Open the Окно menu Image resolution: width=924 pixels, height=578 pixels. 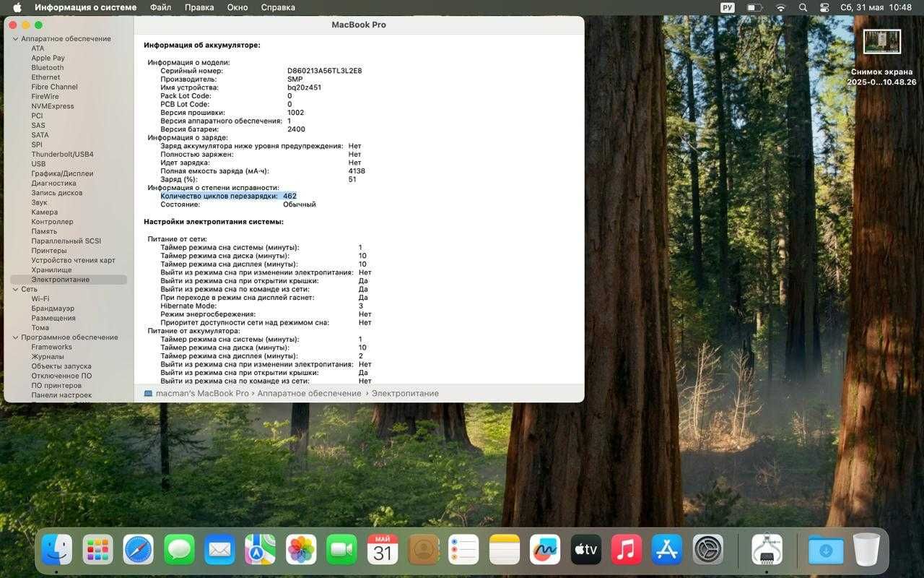pyautogui.click(x=237, y=7)
